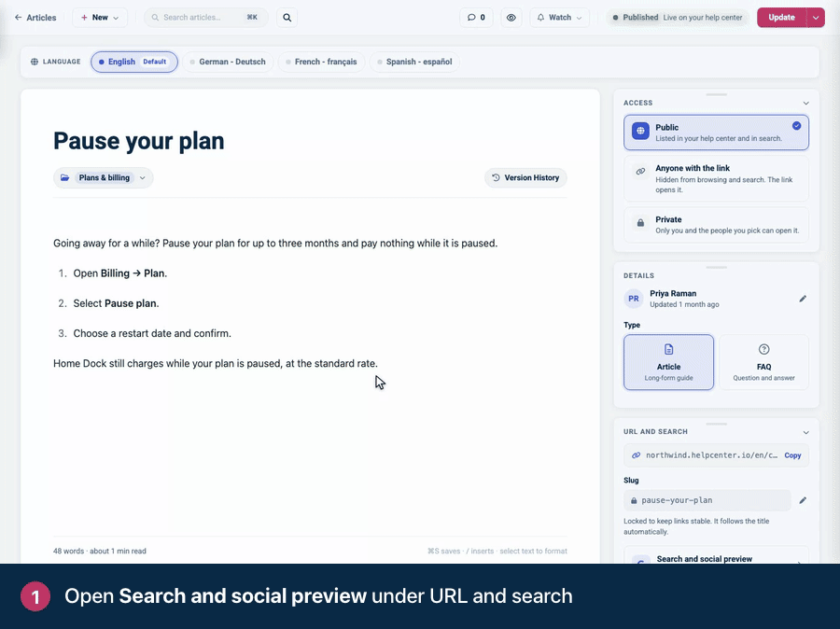840x629 pixels.
Task: Select the Article type card
Action: pos(668,362)
